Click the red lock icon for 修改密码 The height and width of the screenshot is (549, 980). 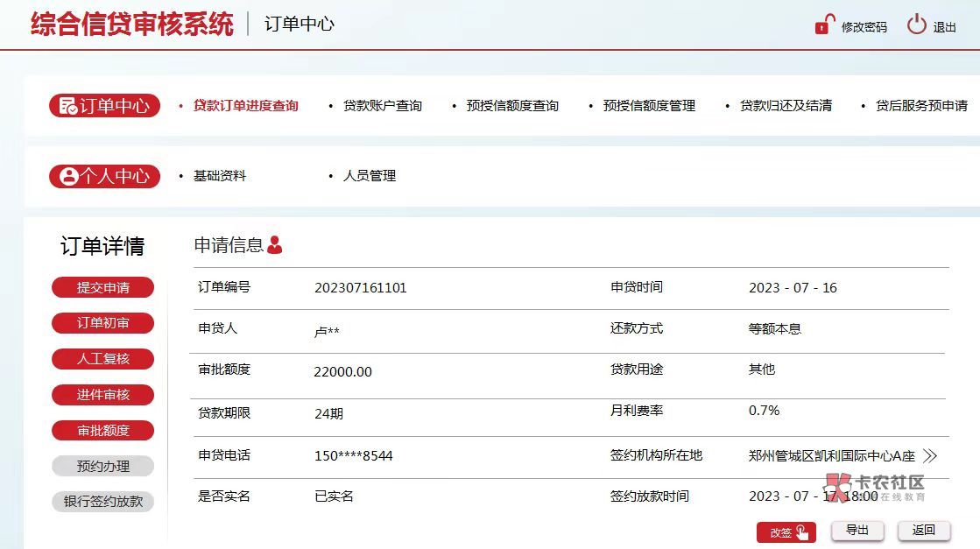(824, 25)
